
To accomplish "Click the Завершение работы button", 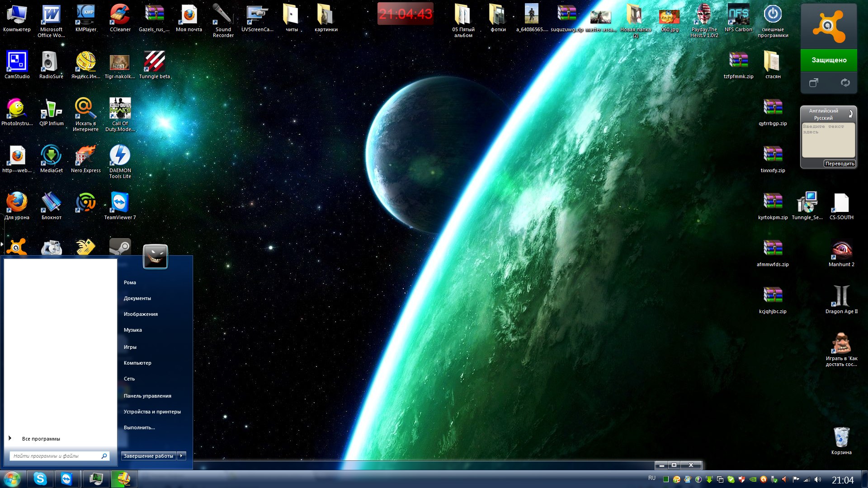I will pos(149,456).
